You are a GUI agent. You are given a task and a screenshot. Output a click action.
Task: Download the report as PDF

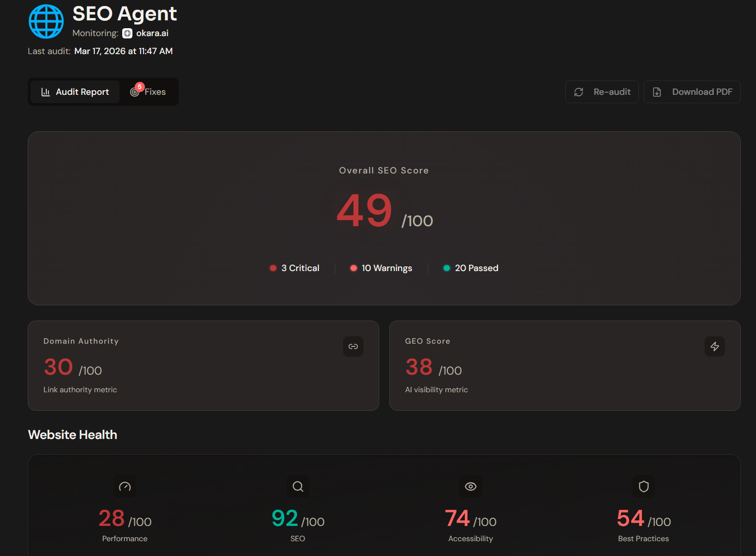click(x=692, y=92)
